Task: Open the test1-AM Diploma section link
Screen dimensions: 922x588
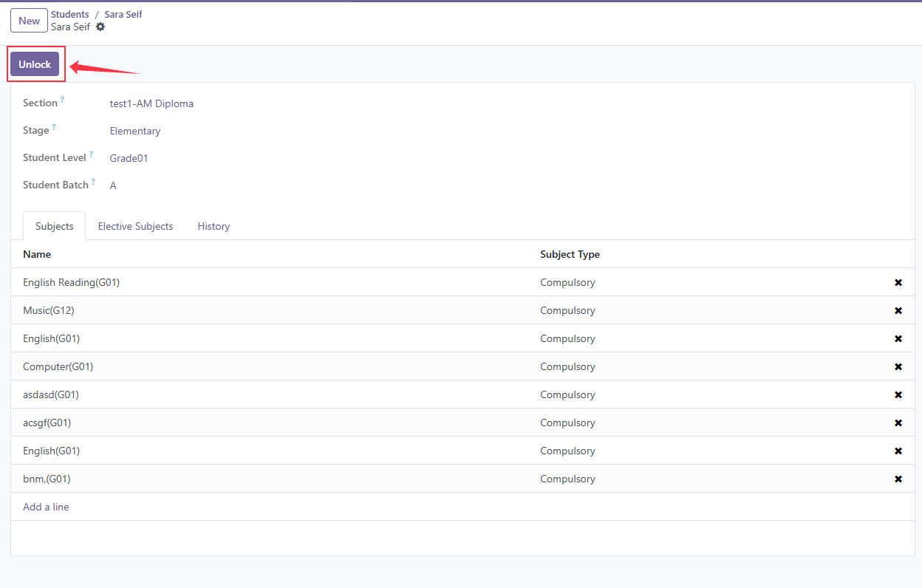Action: pos(151,104)
